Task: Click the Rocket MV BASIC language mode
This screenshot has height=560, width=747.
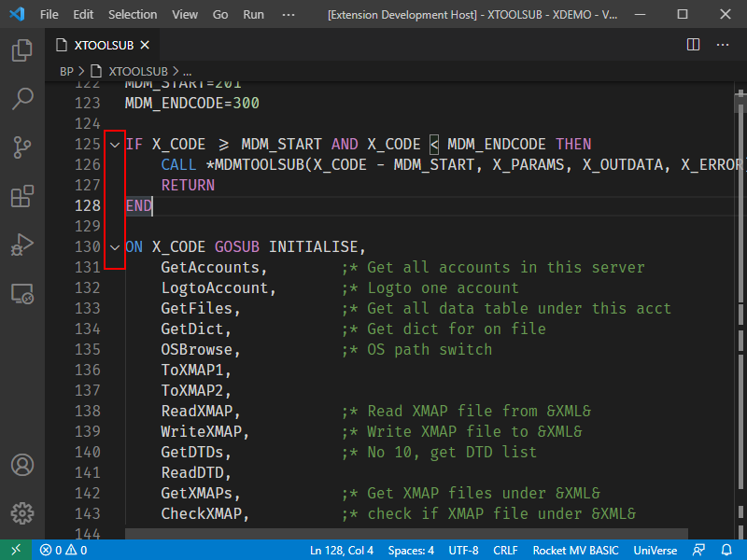Action: pos(575,551)
